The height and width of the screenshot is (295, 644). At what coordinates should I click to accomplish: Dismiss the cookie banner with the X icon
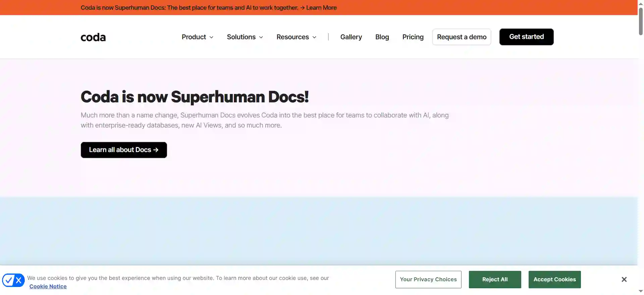(x=624, y=279)
